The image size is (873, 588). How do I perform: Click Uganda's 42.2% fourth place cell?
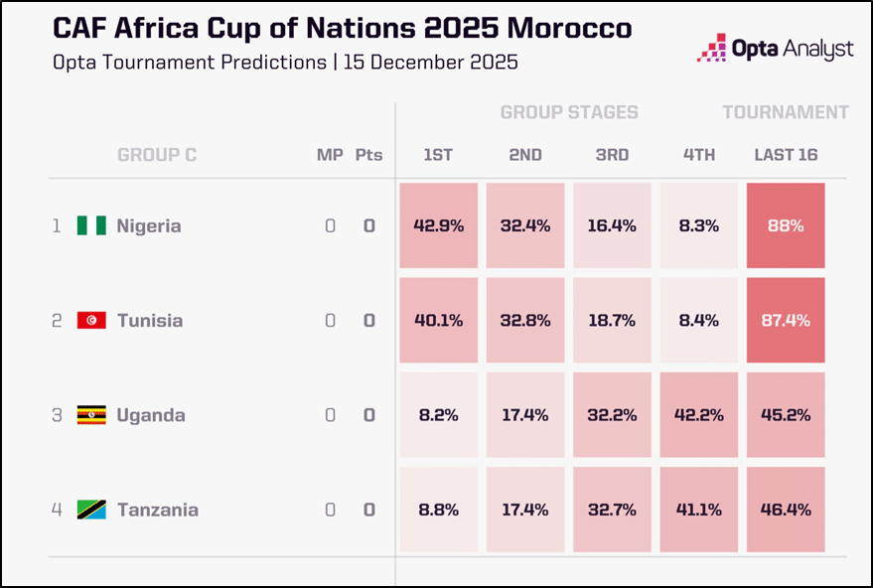tap(699, 415)
